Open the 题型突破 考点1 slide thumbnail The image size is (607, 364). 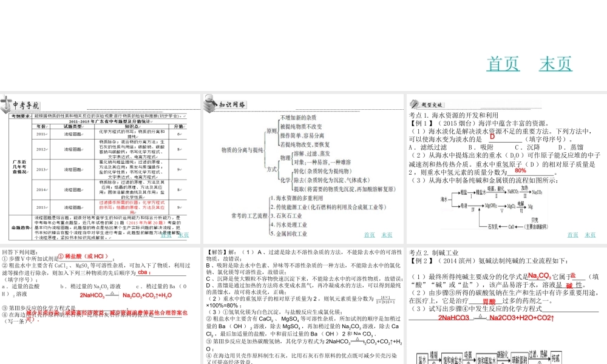click(507, 169)
